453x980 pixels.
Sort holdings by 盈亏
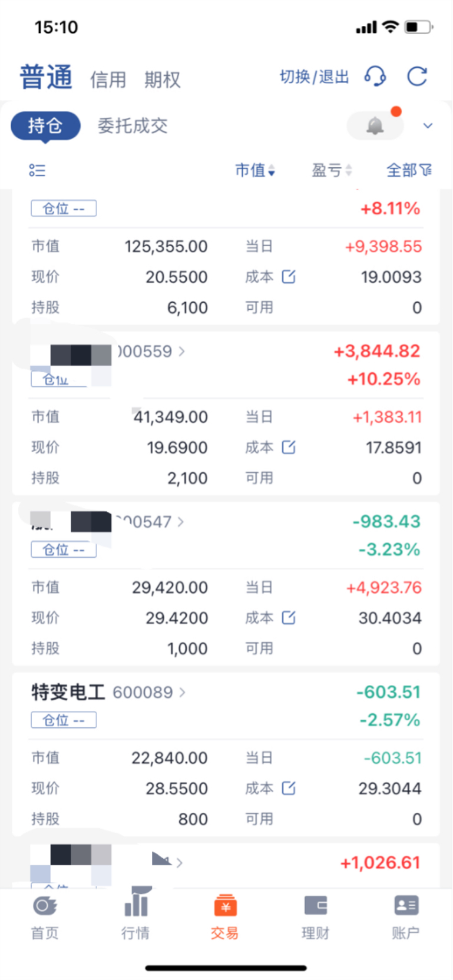click(x=332, y=171)
